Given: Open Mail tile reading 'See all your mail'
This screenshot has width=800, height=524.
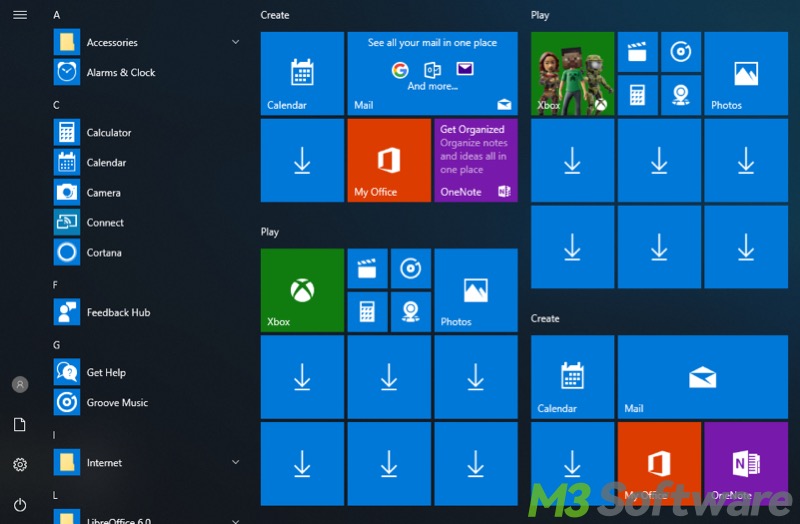Looking at the screenshot, I should pyautogui.click(x=432, y=73).
